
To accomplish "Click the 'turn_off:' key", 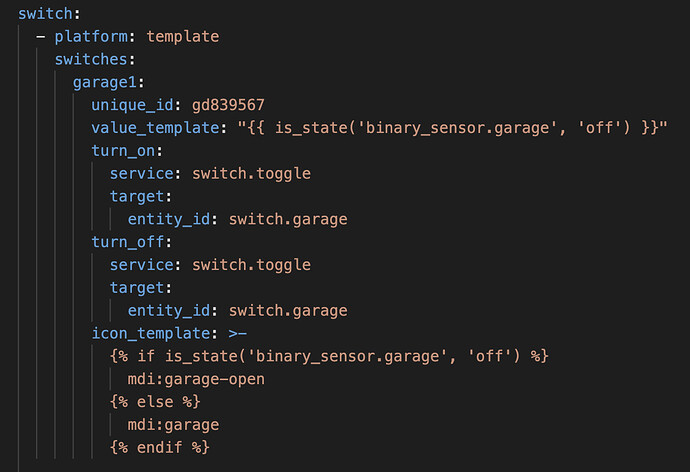I will tap(132, 242).
